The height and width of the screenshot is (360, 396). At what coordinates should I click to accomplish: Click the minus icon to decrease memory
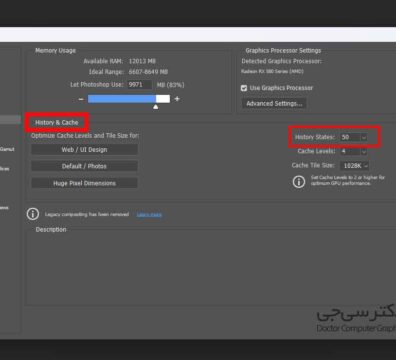[81, 99]
